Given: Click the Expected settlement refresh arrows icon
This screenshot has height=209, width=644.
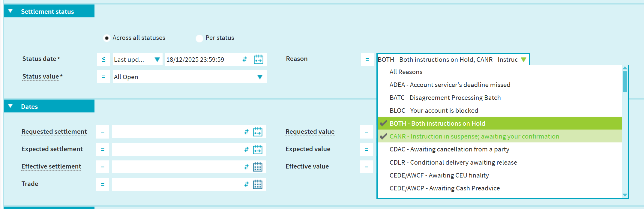Looking at the screenshot, I should click(x=246, y=149).
